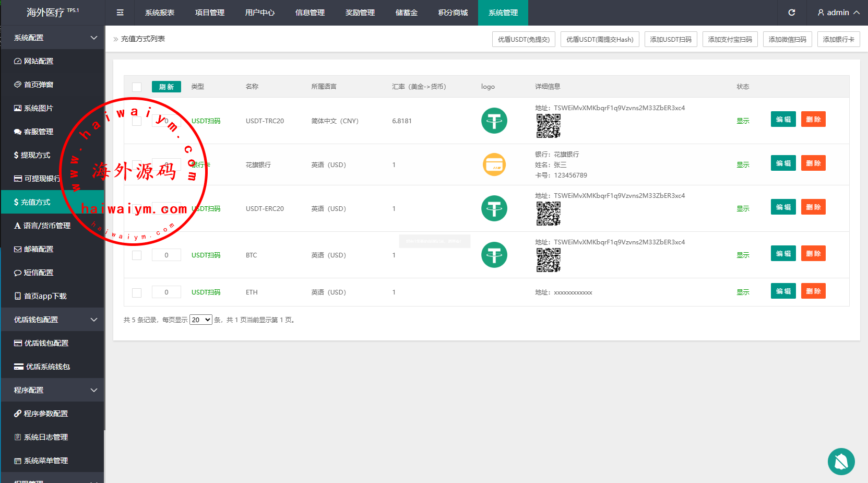
Task: Click the 添加银行卡 button
Action: coord(839,39)
